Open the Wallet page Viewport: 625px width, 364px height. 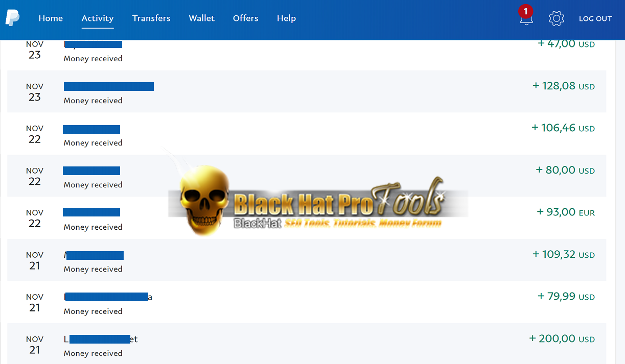202,18
